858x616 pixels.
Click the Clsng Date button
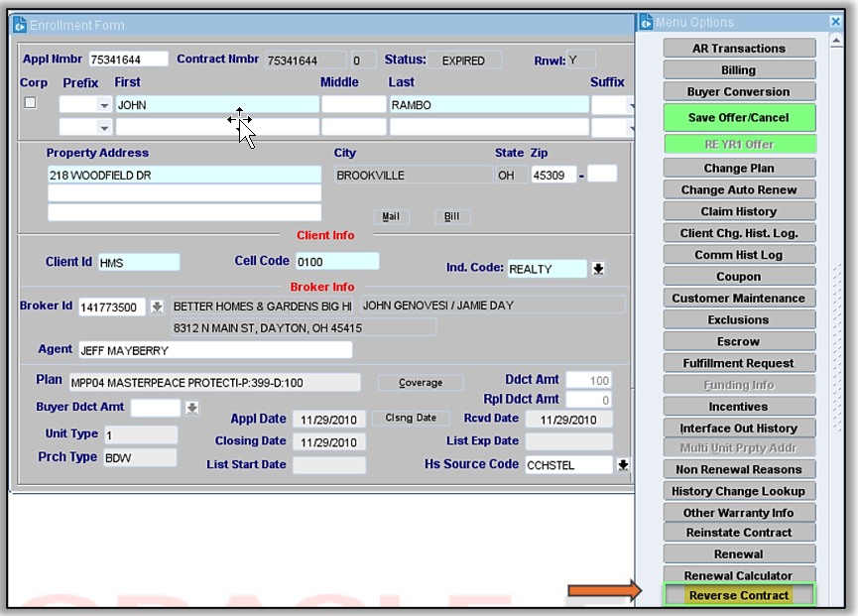(411, 418)
